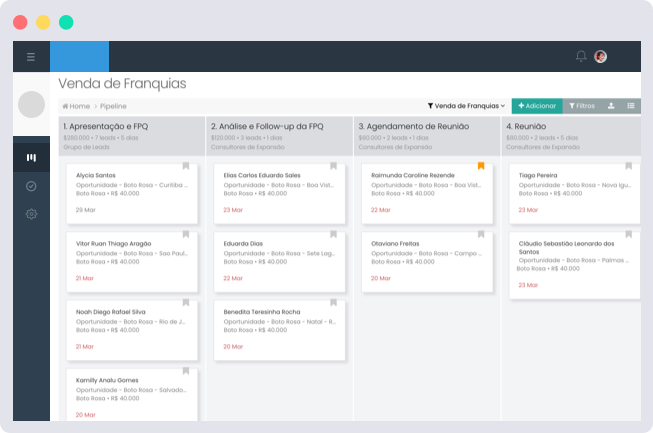The image size is (653, 433).
Task: Click the gray circular profile picture in sidebar
Action: pyautogui.click(x=31, y=104)
